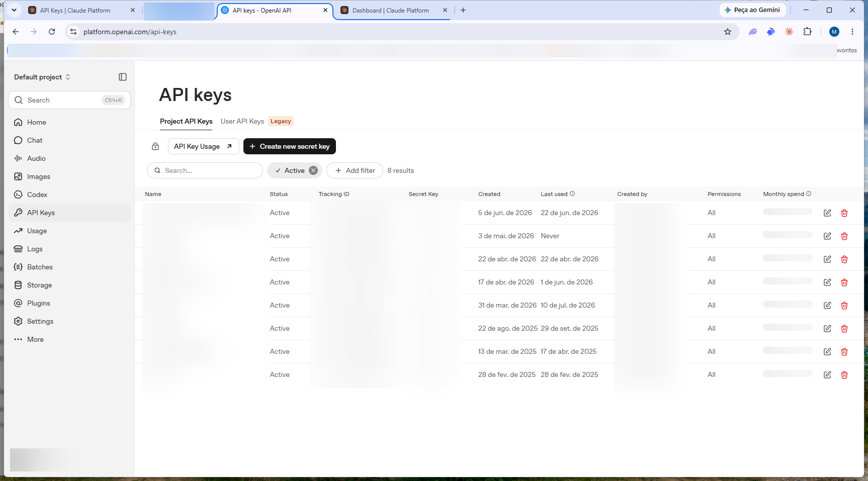
Task: Delete key created 31 de mar. de 2026
Action: (844, 305)
